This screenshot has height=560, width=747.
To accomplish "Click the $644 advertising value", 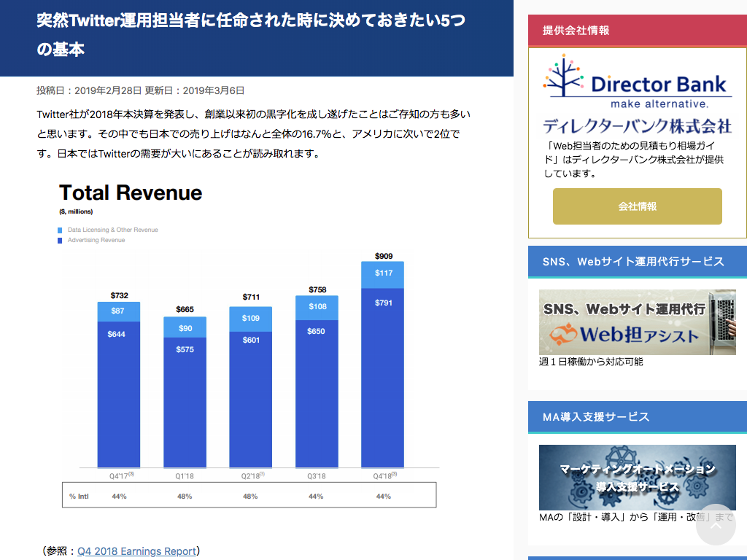I will tap(116, 334).
